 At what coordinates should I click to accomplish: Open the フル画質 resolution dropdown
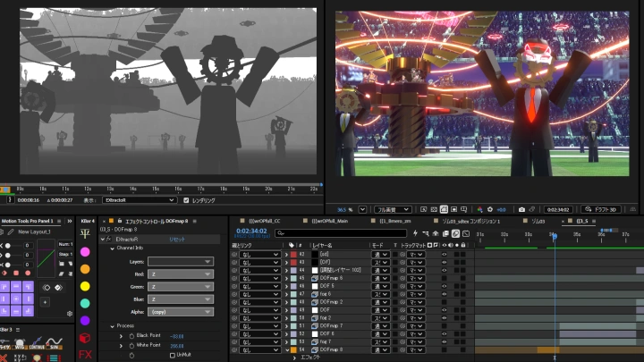pyautogui.click(x=393, y=210)
